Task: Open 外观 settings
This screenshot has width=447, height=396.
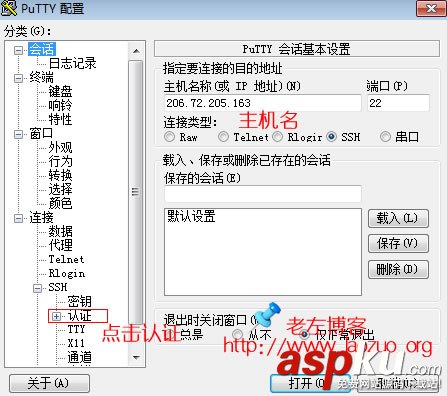Action: (60, 147)
